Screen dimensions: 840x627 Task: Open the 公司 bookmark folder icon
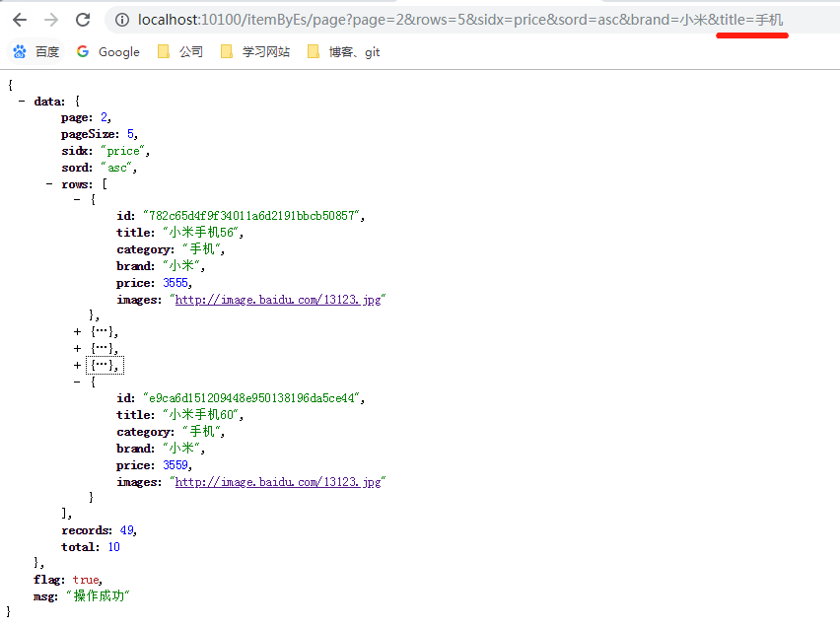point(163,51)
